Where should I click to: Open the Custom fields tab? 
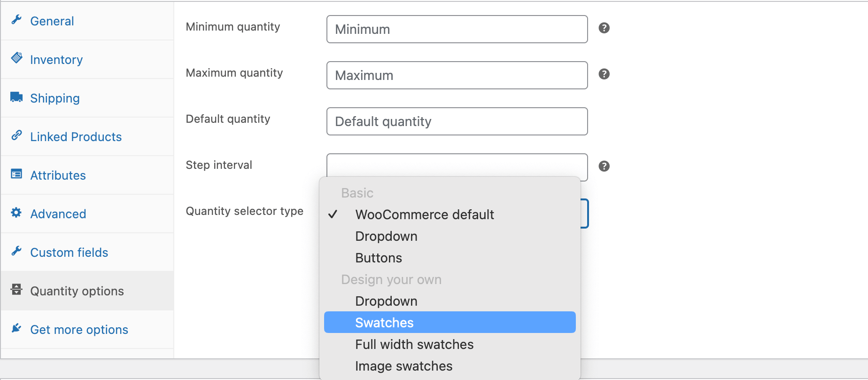coord(69,253)
